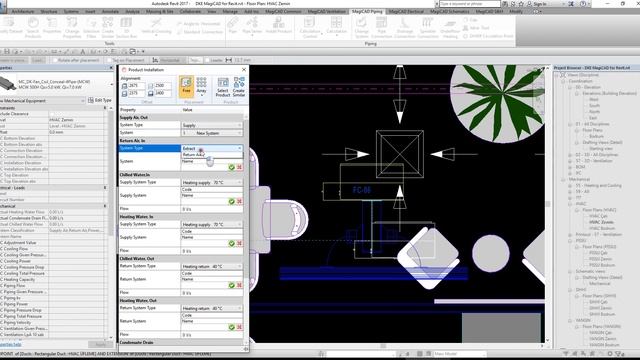
Task: Click the Pipe Connection ribbon button
Action: point(382,27)
